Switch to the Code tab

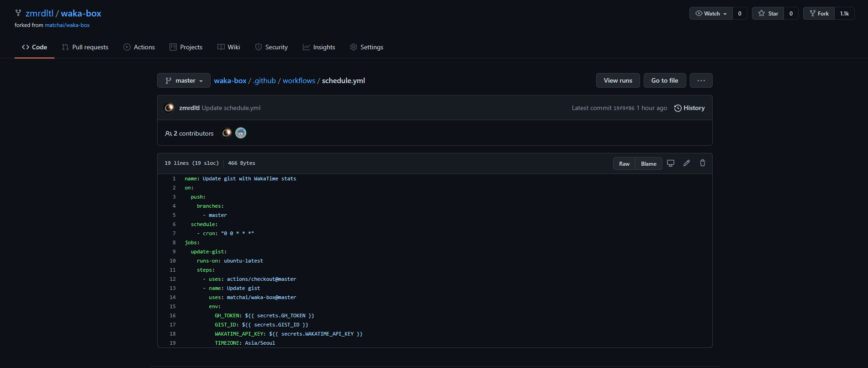click(34, 47)
